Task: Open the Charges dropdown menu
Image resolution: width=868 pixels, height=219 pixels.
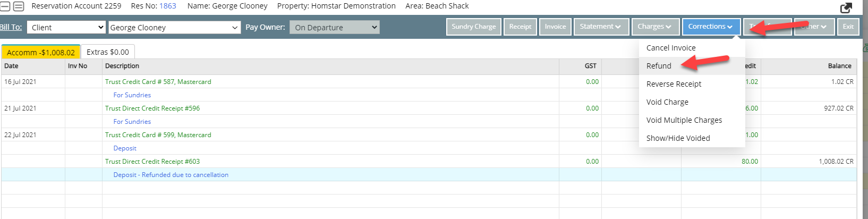Action: tap(654, 27)
